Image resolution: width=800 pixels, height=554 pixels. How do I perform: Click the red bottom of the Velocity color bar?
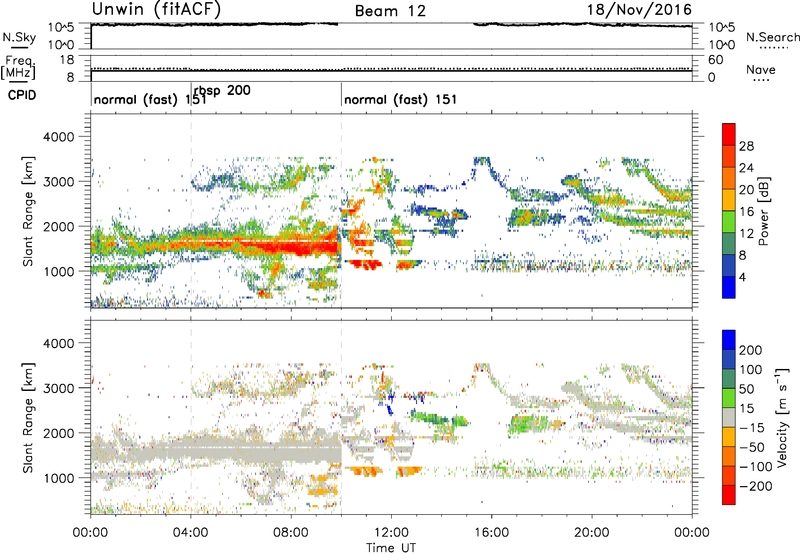point(729,495)
